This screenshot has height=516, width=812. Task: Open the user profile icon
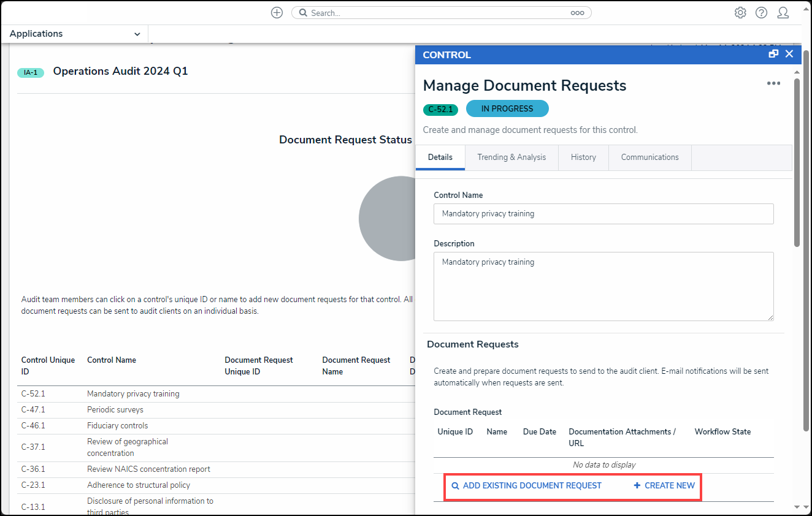click(x=783, y=13)
